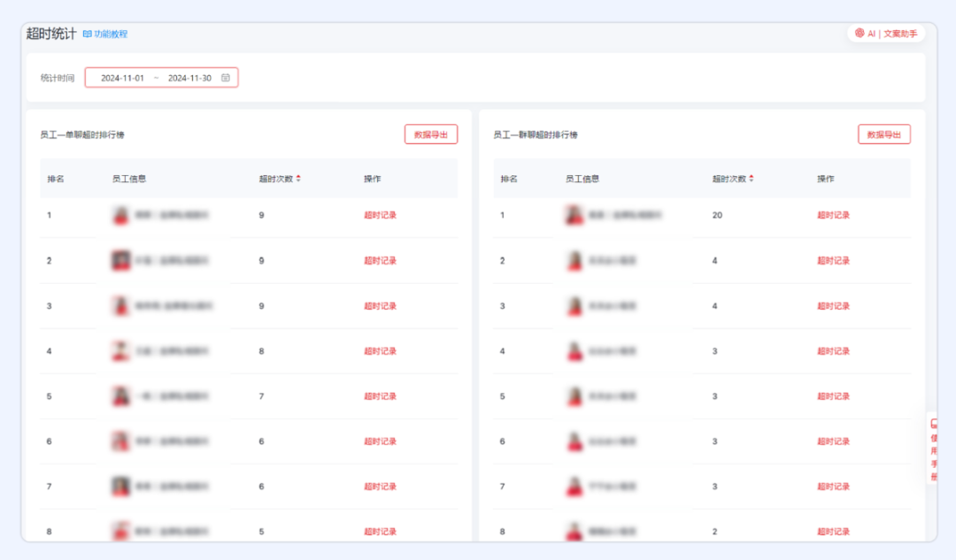
Task: Open the 功能教程 tutorial book icon
Action: tap(87, 34)
